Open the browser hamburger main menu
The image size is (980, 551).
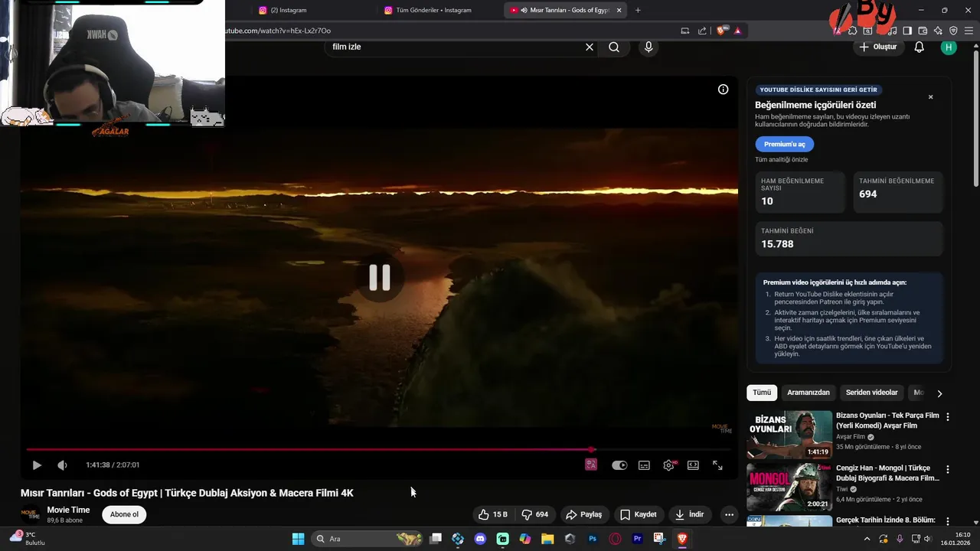point(969,31)
